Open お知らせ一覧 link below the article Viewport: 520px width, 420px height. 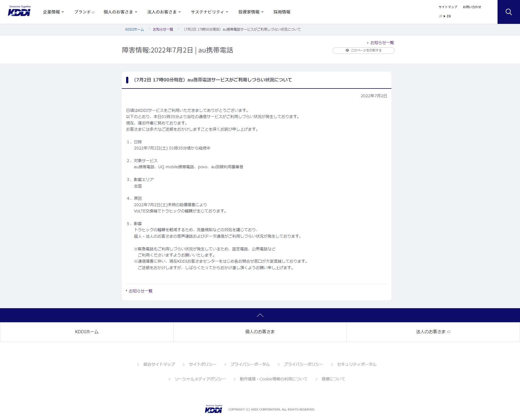point(140,291)
